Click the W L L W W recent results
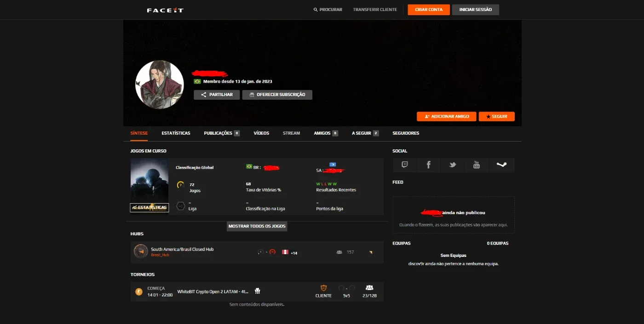The width and height of the screenshot is (644, 324). click(326, 184)
